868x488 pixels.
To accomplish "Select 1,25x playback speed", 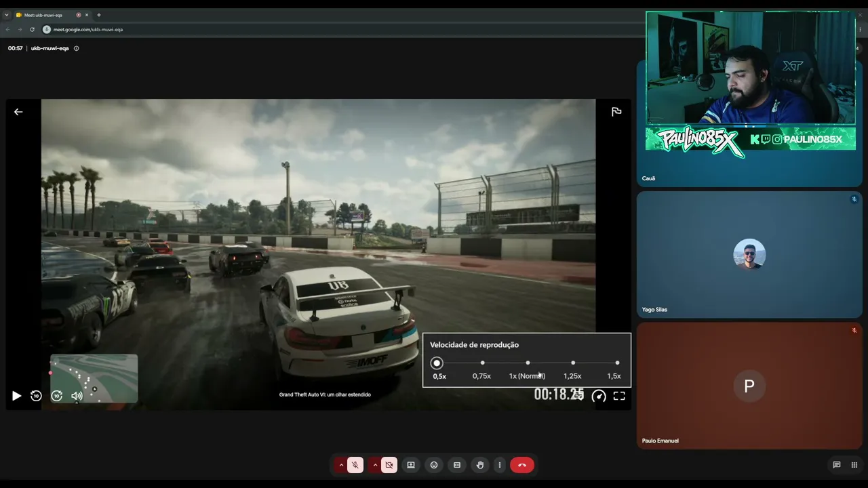I will [572, 363].
